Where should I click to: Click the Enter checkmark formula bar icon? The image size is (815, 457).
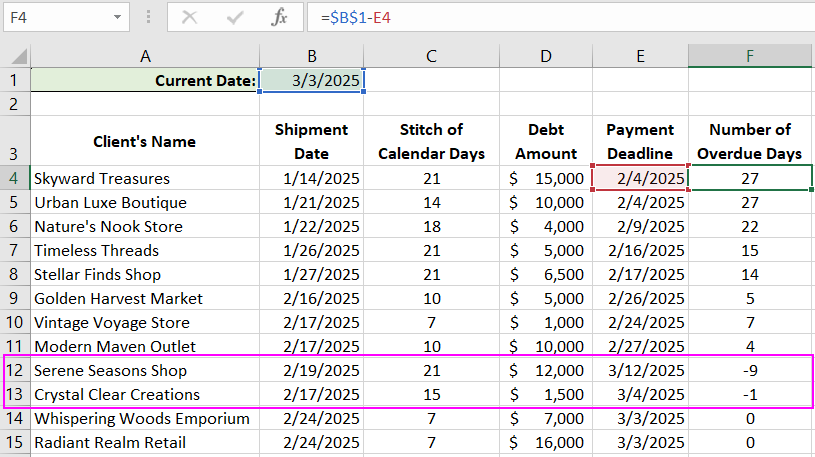click(236, 17)
